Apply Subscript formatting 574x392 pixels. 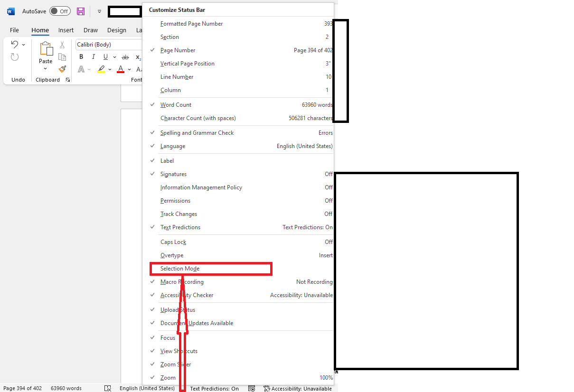[x=138, y=57]
